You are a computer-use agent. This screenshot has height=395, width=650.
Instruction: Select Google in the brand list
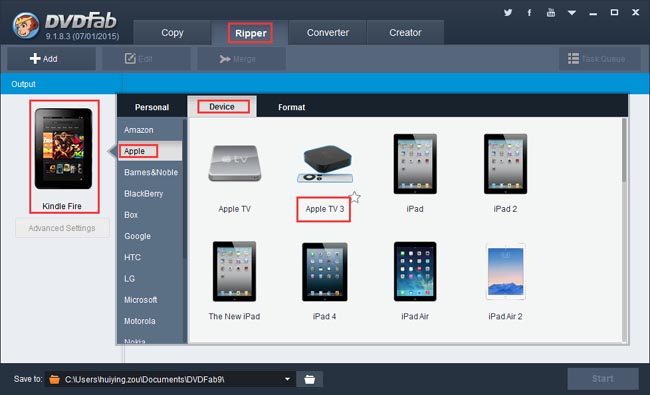coord(150,236)
